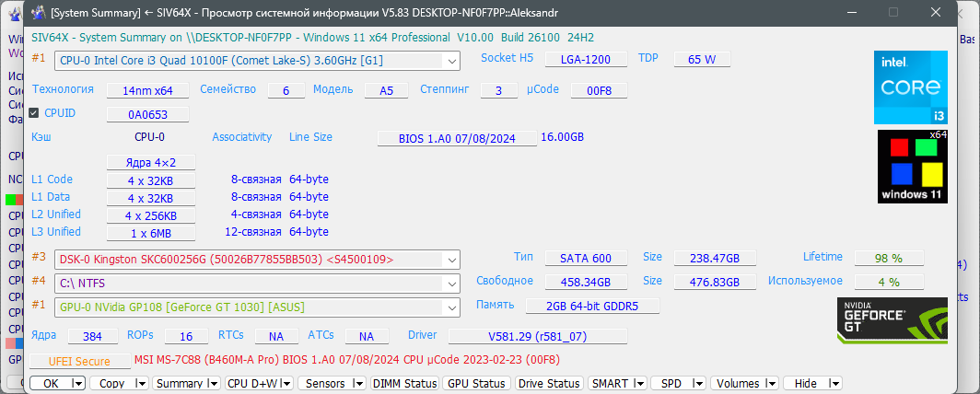The image size is (980, 394).
Task: Click the SIV64X System Summary header text
Action: click(312, 38)
